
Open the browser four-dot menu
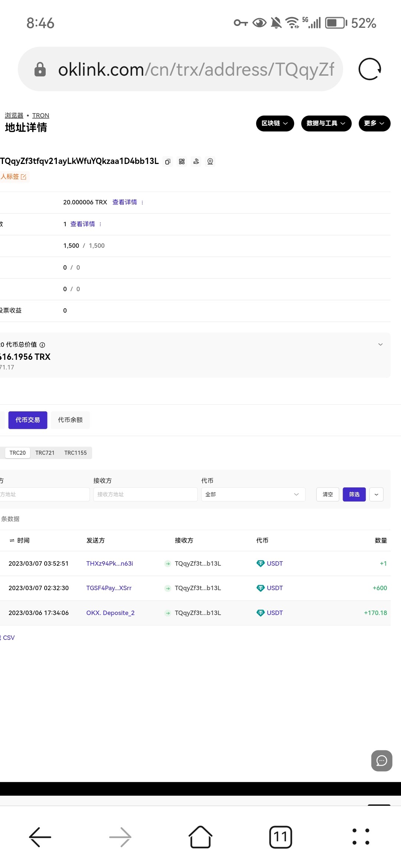point(361,837)
